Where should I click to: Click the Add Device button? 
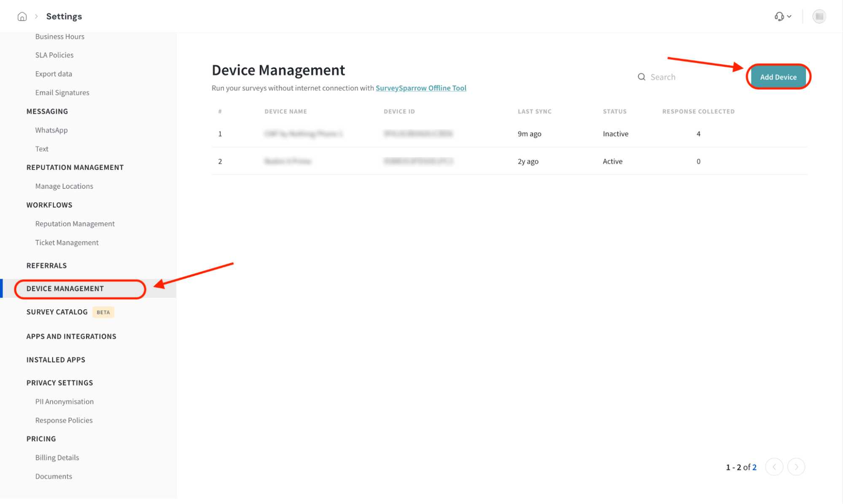pos(778,77)
